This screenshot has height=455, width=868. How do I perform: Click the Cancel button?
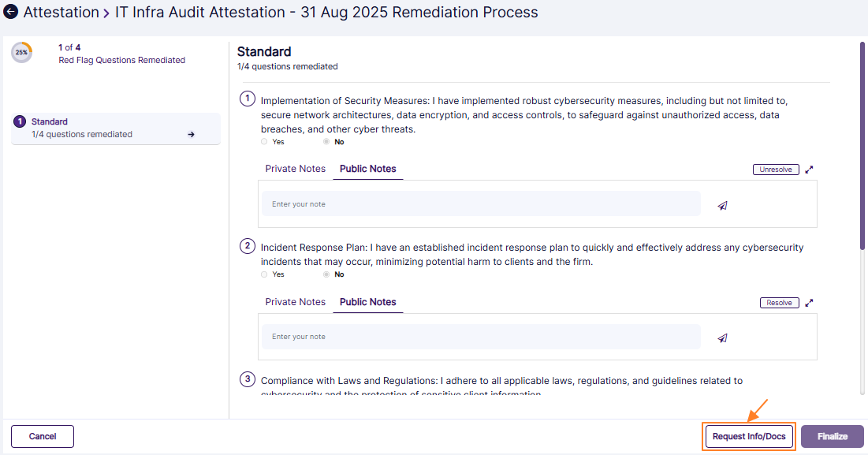tap(43, 437)
